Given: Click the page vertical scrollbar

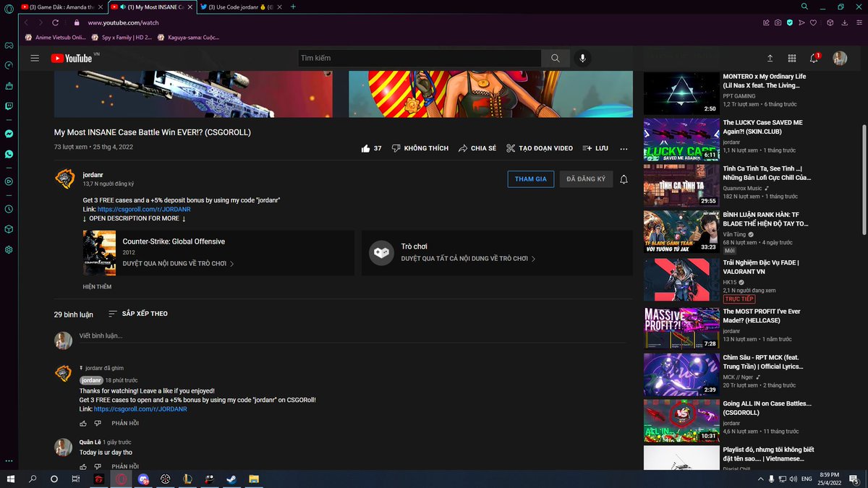Looking at the screenshot, I should (864, 179).
